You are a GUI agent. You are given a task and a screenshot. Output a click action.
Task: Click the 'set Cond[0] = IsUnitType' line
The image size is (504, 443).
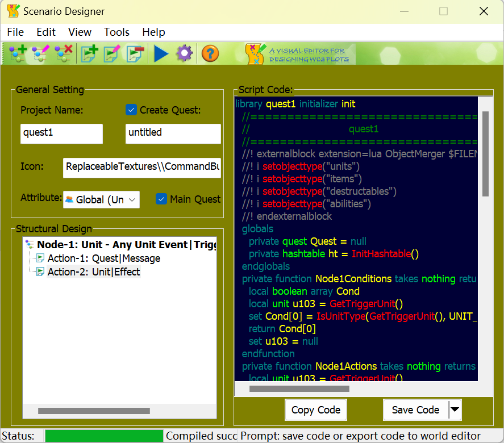[363, 317]
